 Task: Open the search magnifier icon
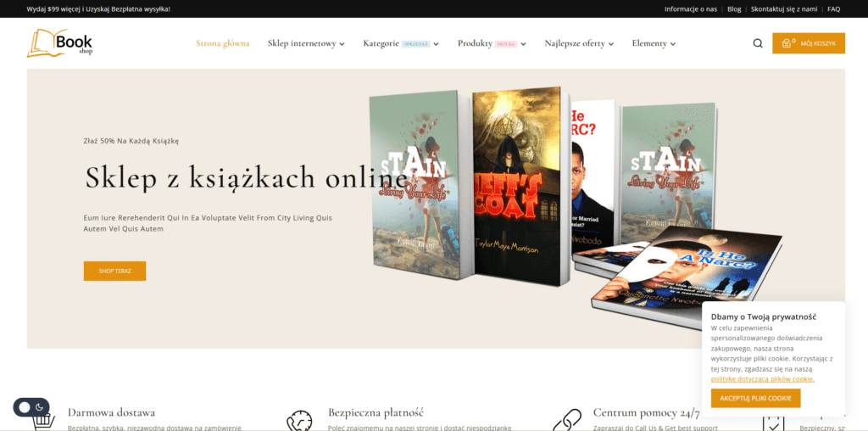click(x=758, y=43)
